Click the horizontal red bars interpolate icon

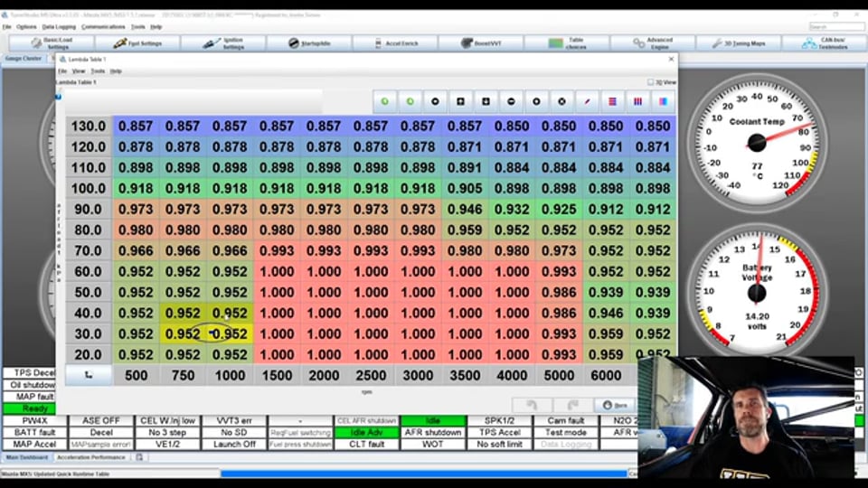coord(612,102)
